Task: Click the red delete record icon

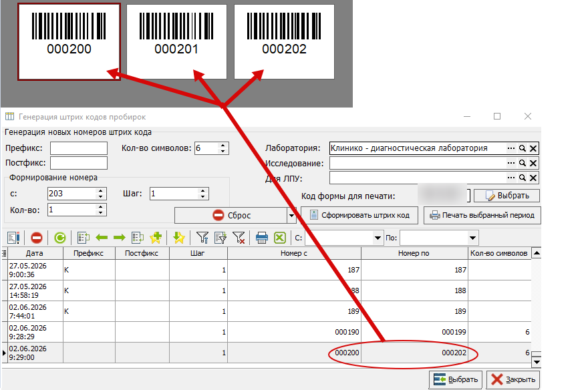Action: click(x=37, y=238)
